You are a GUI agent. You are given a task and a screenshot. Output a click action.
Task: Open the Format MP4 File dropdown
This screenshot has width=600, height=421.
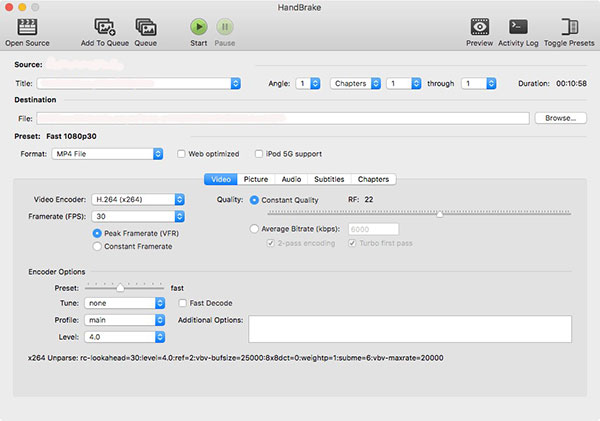point(108,154)
